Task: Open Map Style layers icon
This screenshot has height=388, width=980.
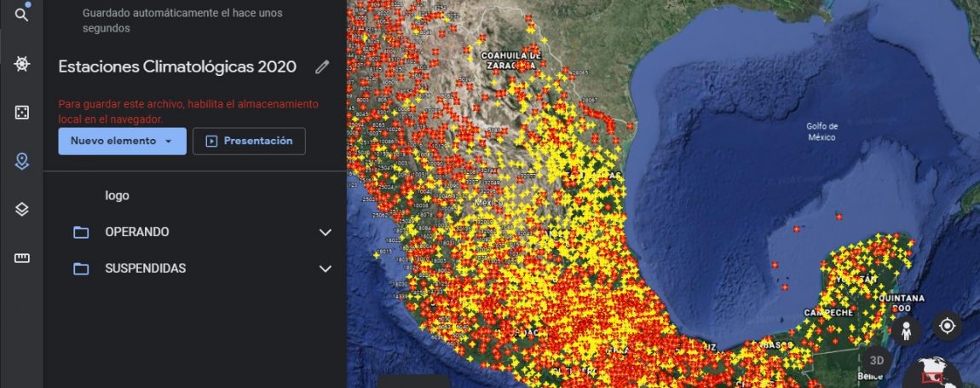Action: (x=21, y=210)
